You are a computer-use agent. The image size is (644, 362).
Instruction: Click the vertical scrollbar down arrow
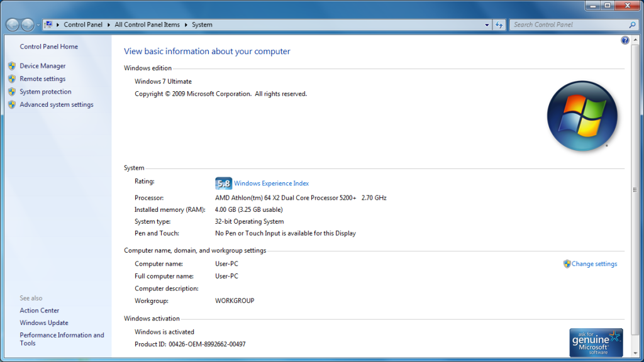click(x=634, y=352)
